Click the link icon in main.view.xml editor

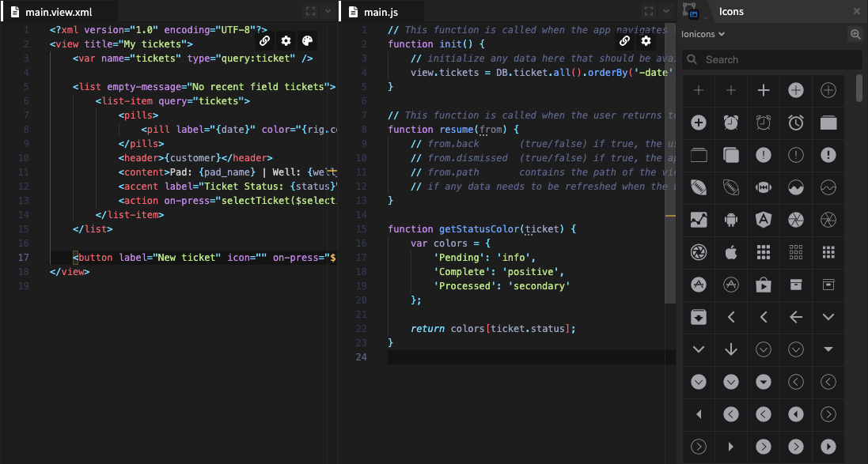click(x=264, y=41)
